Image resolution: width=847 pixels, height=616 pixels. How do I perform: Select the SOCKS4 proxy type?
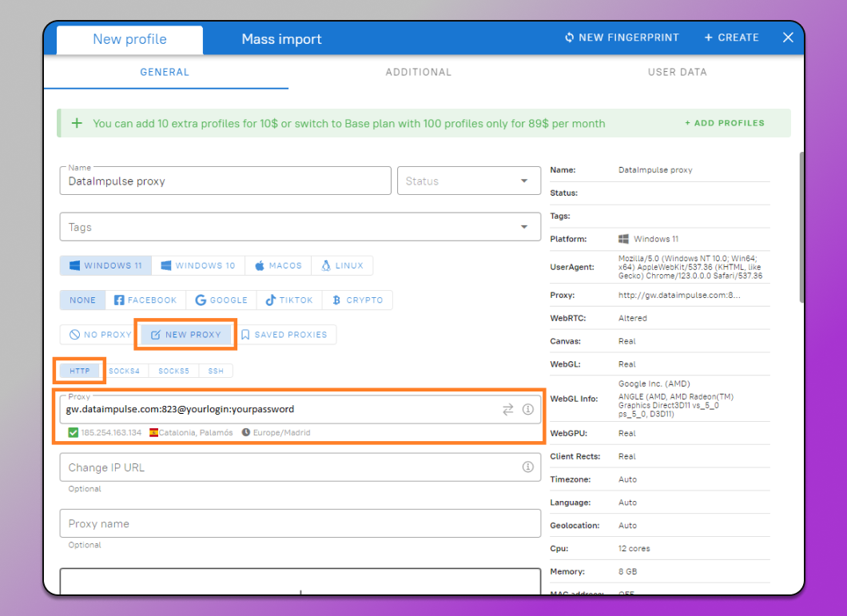pos(124,371)
